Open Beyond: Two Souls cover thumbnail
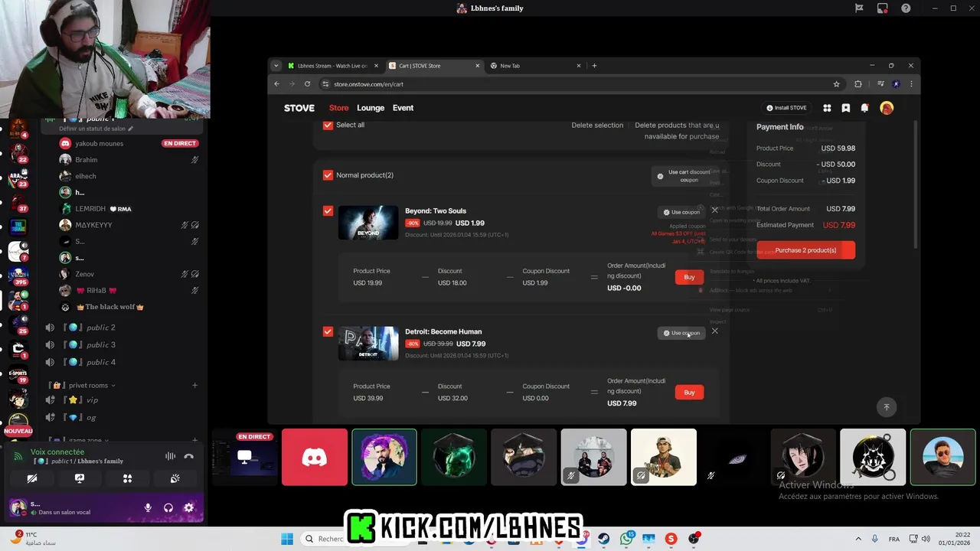The image size is (980, 551). [368, 223]
